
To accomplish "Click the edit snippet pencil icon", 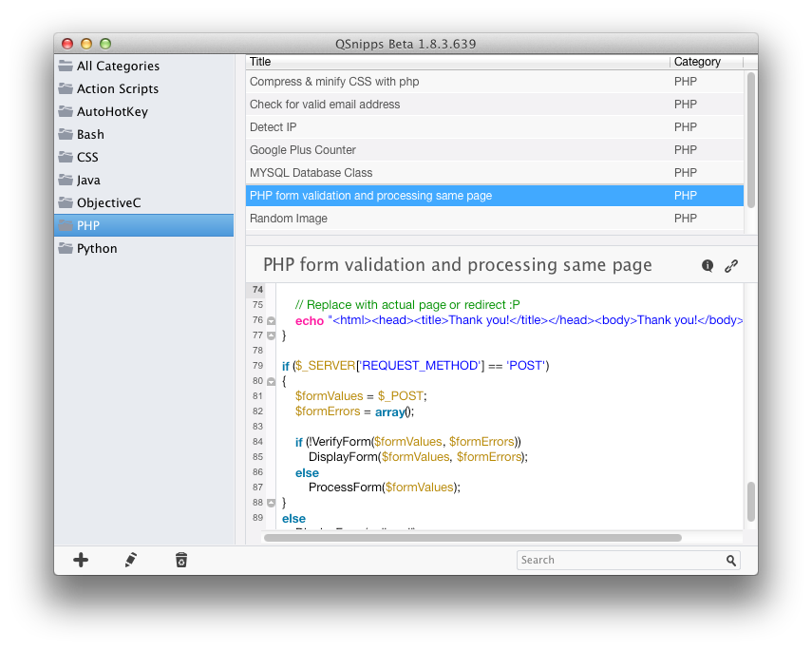I will 131,560.
